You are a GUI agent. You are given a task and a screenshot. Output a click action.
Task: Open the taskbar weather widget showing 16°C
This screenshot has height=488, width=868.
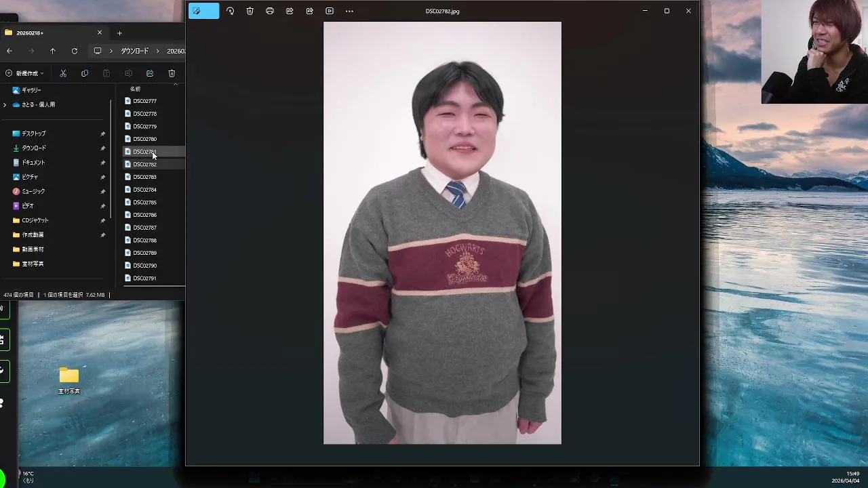coord(27,477)
